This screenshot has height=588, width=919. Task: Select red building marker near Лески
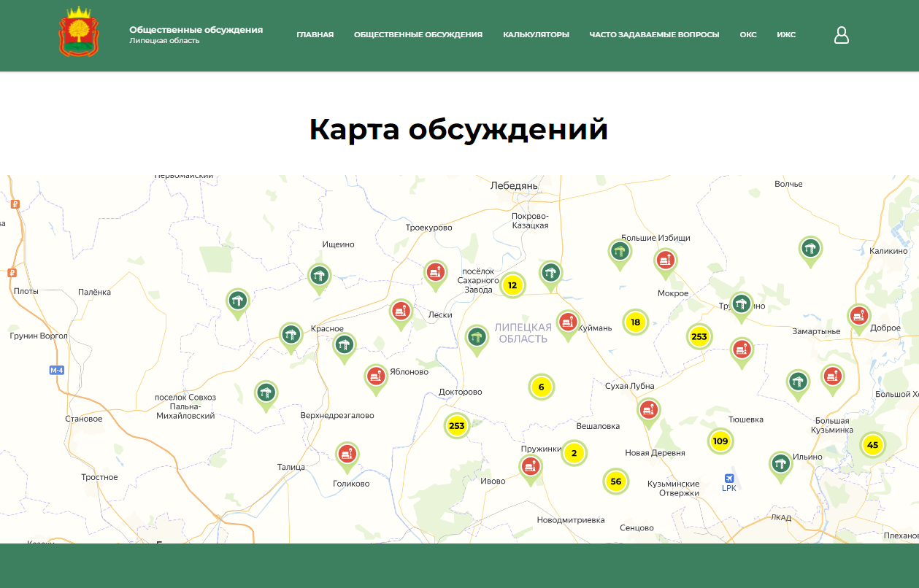pyautogui.click(x=401, y=314)
